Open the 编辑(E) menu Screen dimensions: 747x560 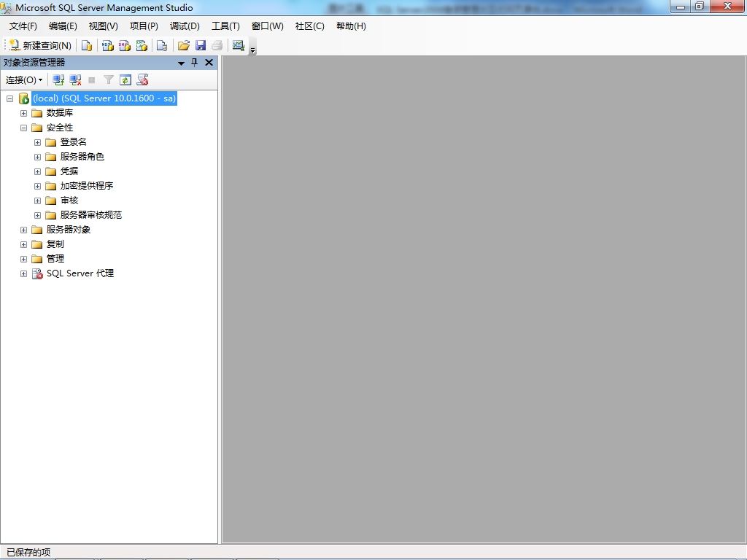pyautogui.click(x=63, y=26)
